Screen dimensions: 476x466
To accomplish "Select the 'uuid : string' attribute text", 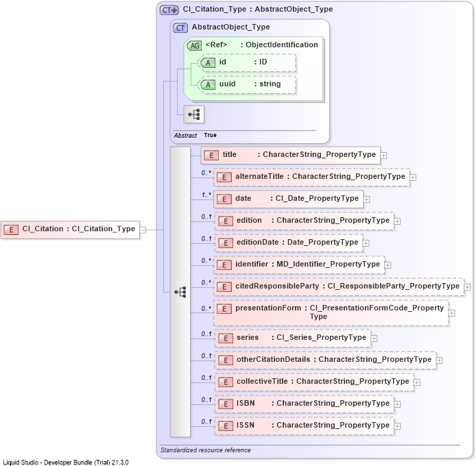I will [x=250, y=84].
